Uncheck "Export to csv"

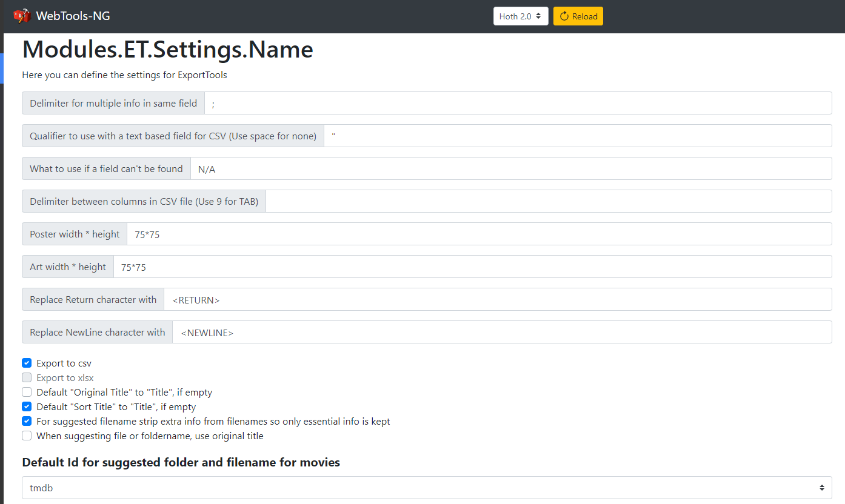27,362
